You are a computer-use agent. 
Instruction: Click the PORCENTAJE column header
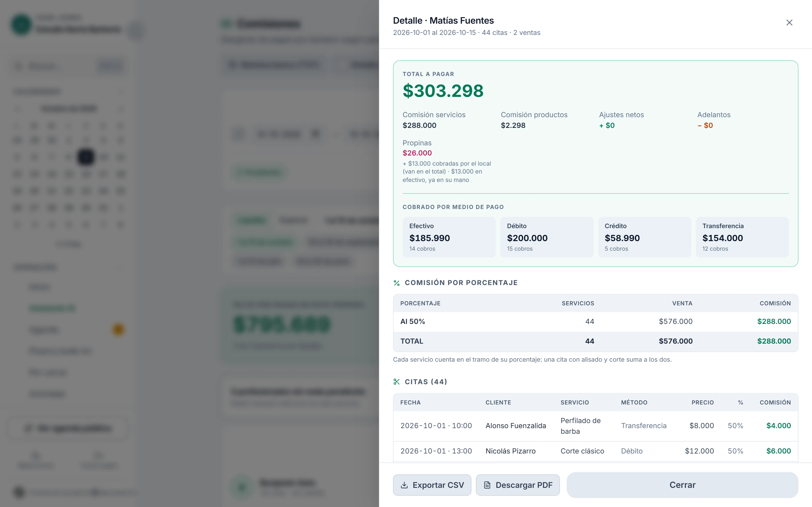420,303
